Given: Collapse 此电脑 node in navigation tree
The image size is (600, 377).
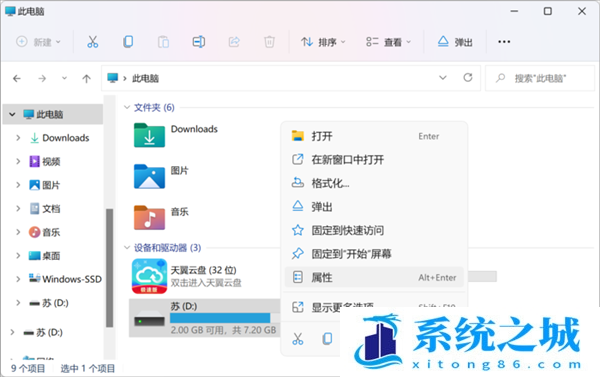Looking at the screenshot, I should point(12,114).
